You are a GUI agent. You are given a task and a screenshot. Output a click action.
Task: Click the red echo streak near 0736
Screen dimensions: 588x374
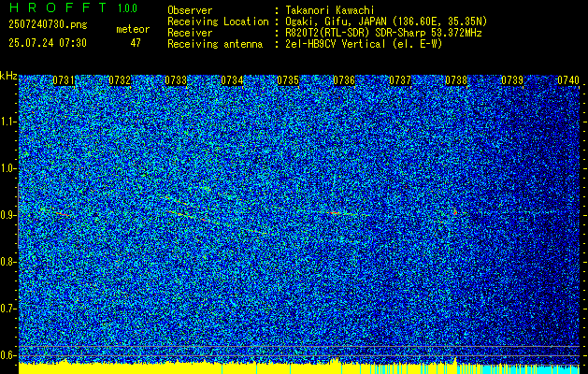coord(336,213)
